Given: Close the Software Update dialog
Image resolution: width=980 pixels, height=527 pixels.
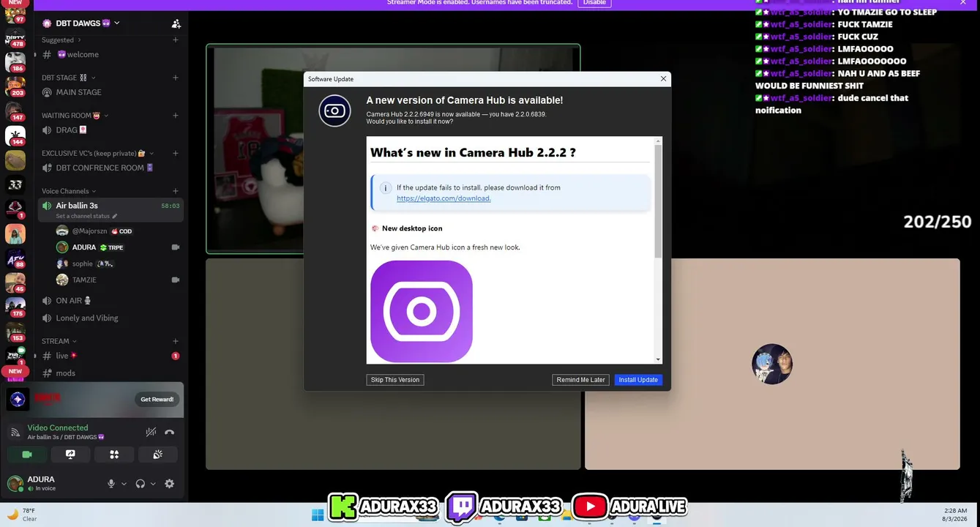Looking at the screenshot, I should [663, 79].
